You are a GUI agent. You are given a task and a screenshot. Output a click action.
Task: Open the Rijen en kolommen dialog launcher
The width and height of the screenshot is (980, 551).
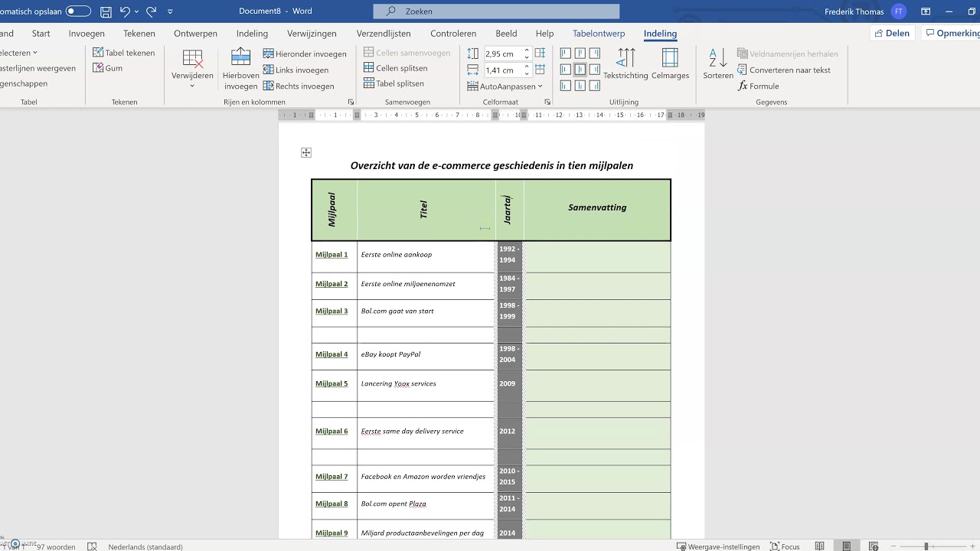(351, 102)
